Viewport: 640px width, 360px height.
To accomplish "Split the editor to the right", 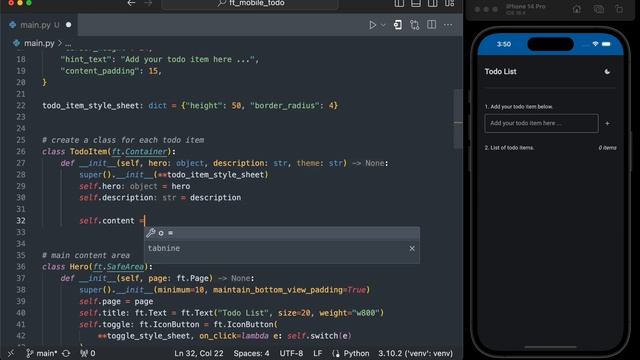I will coord(431,25).
